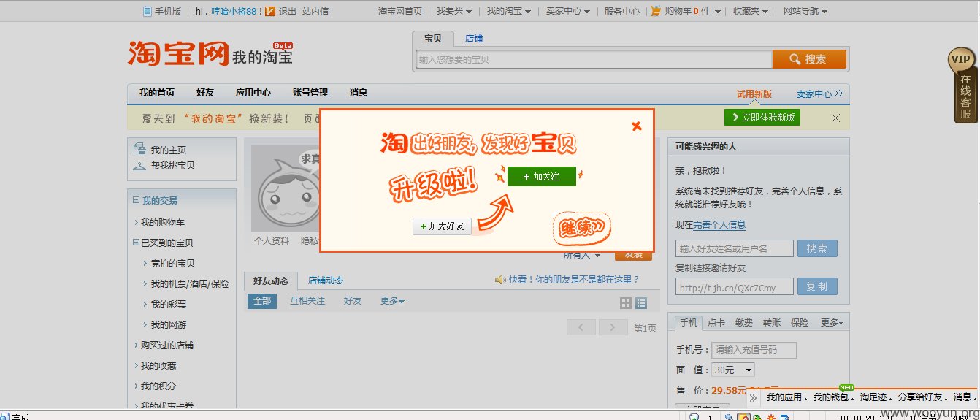Dismiss the yellow banner with X
Viewport: 980px width, 420px height.
(x=835, y=118)
